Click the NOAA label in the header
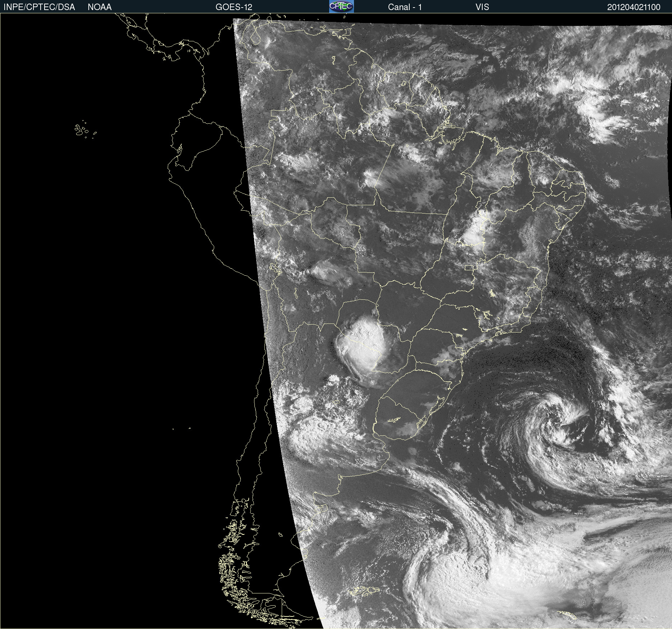The width and height of the screenshot is (672, 629). tap(100, 7)
